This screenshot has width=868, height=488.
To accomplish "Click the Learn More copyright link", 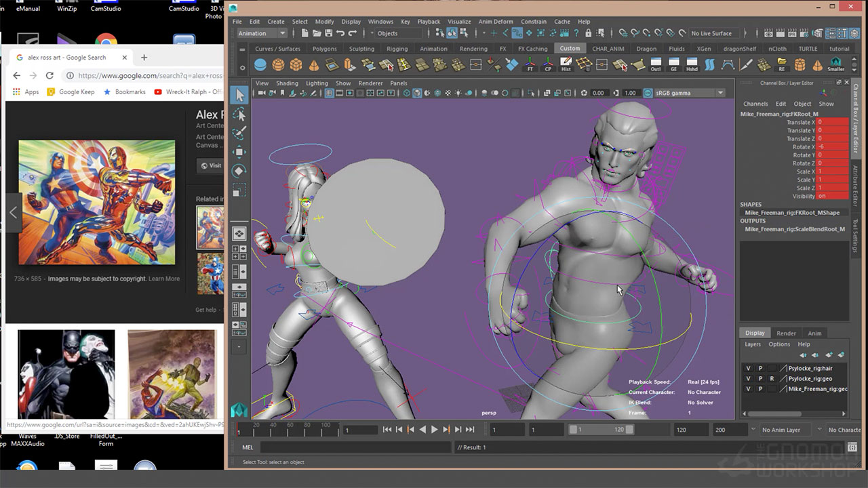I will click(164, 279).
